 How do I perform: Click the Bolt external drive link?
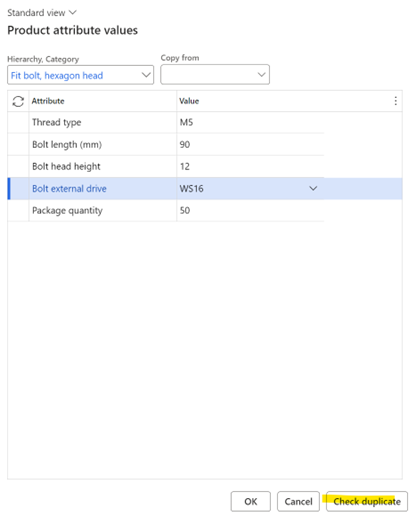click(69, 189)
